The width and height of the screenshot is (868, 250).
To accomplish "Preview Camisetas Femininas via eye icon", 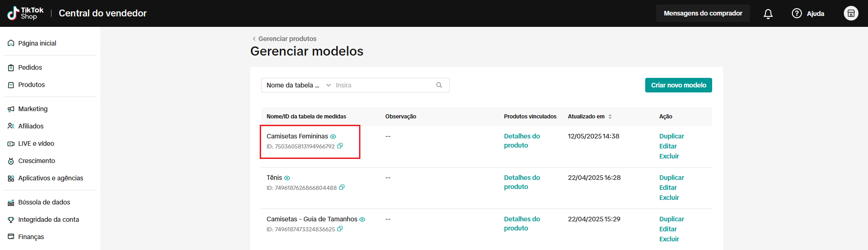I will pos(333,137).
